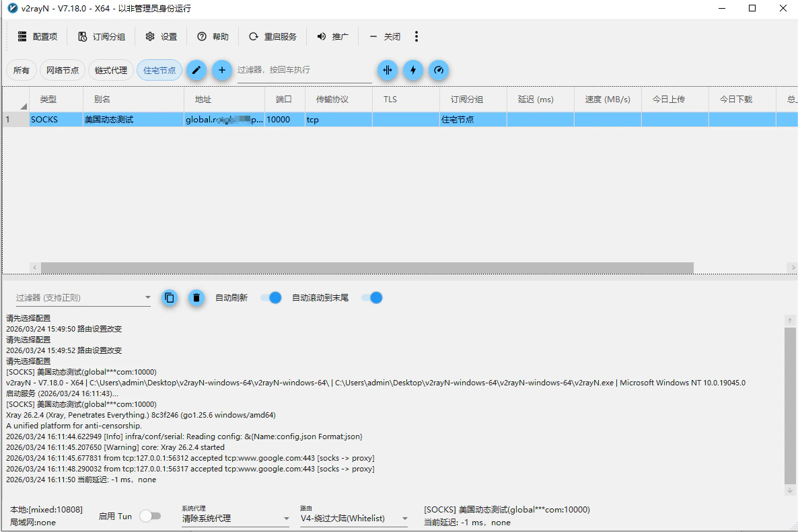Sort by 速度 (MB/s) column header
798x532 pixels.
click(x=607, y=99)
